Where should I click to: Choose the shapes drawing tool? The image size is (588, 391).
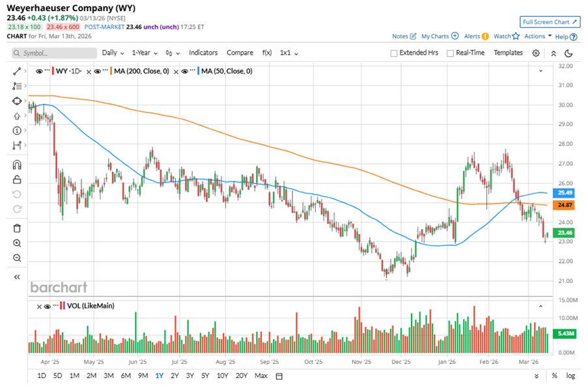pyautogui.click(x=17, y=101)
